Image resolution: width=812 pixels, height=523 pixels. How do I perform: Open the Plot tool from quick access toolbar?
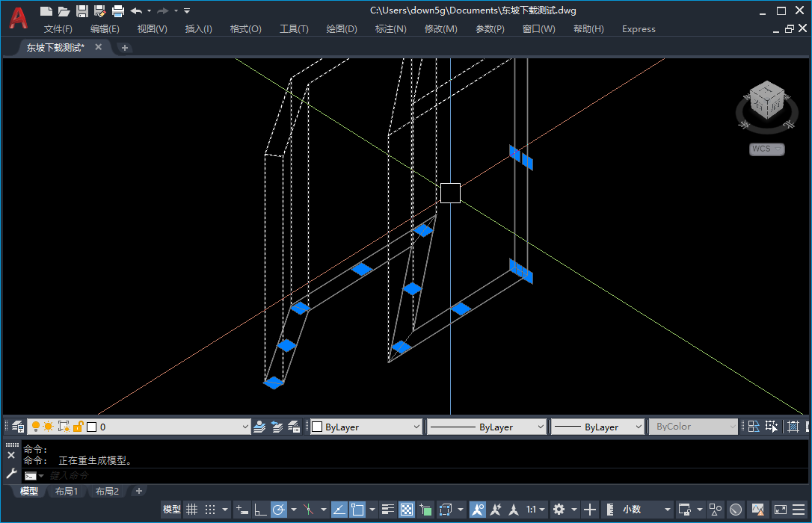[x=117, y=10]
